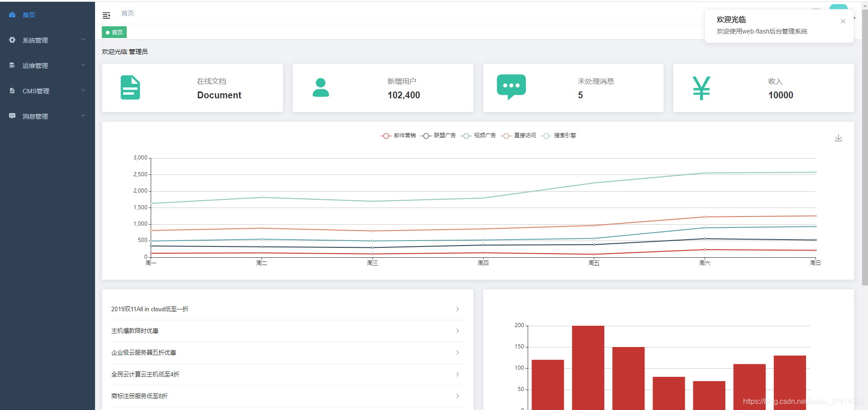Image resolution: width=868 pixels, height=410 pixels.
Task: Click the page vertical scrollbar
Action: 865,147
